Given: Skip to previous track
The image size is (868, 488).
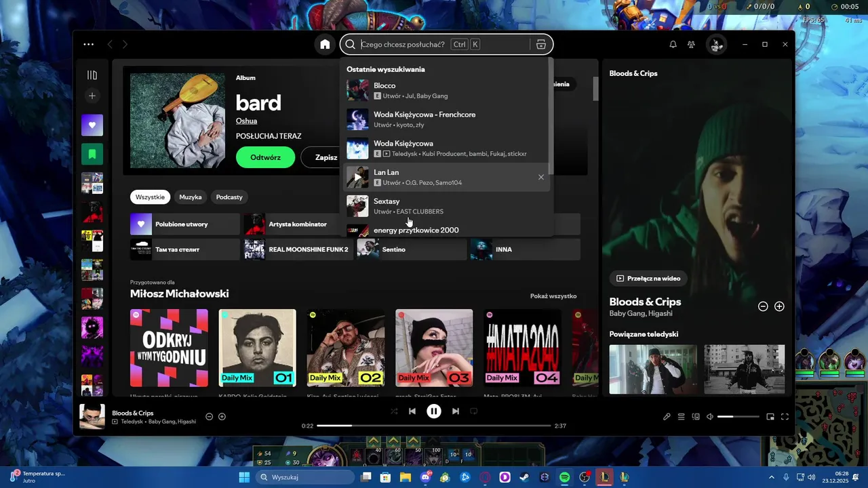Looking at the screenshot, I should [x=412, y=411].
